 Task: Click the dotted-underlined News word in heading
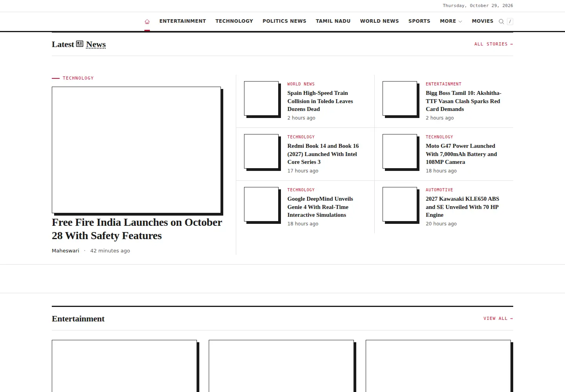[96, 44]
